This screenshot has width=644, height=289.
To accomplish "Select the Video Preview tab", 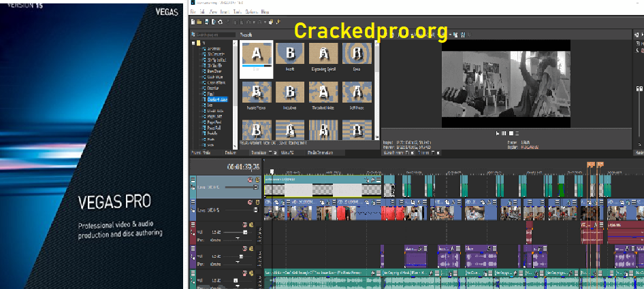I will click(x=393, y=153).
